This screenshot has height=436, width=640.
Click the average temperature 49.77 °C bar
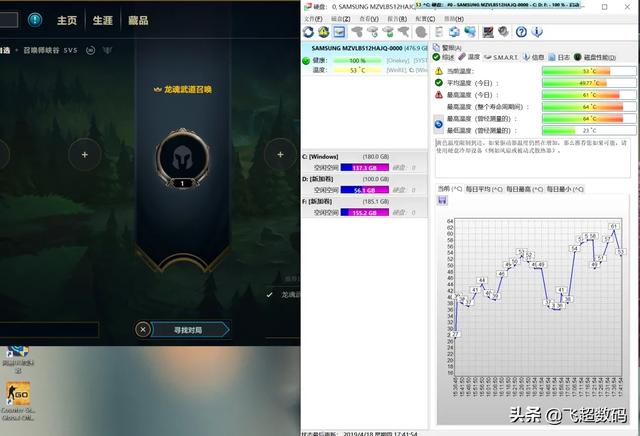pos(589,83)
